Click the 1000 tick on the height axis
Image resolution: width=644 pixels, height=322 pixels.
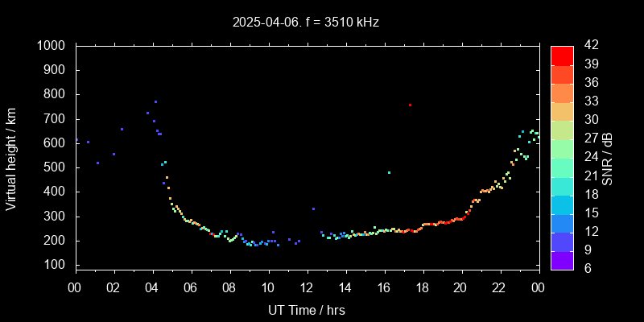pos(52,46)
